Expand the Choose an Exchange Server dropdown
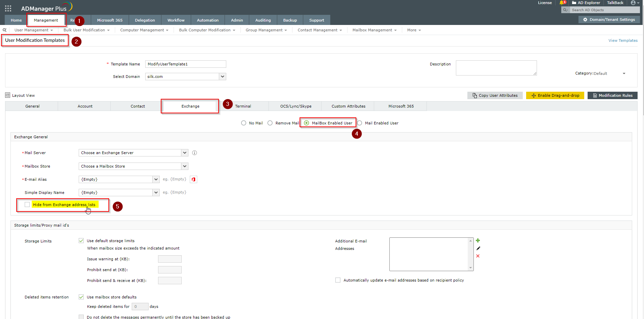The height and width of the screenshot is (319, 644). click(184, 153)
